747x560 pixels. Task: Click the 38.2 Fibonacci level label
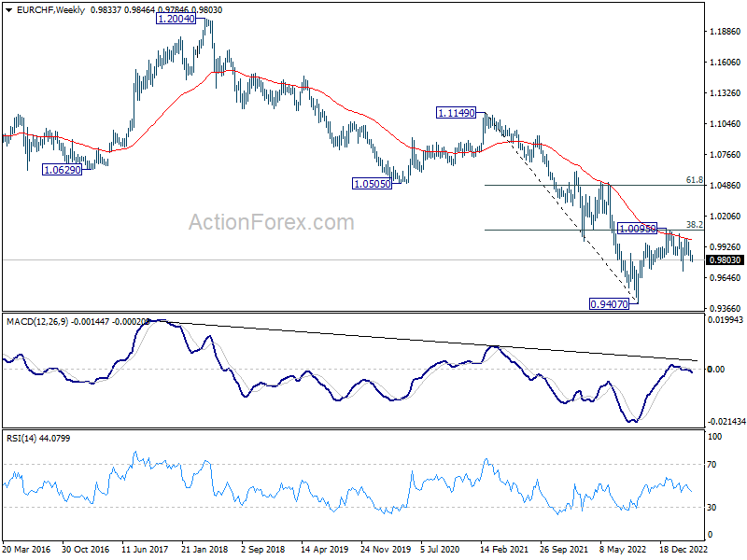[694, 224]
